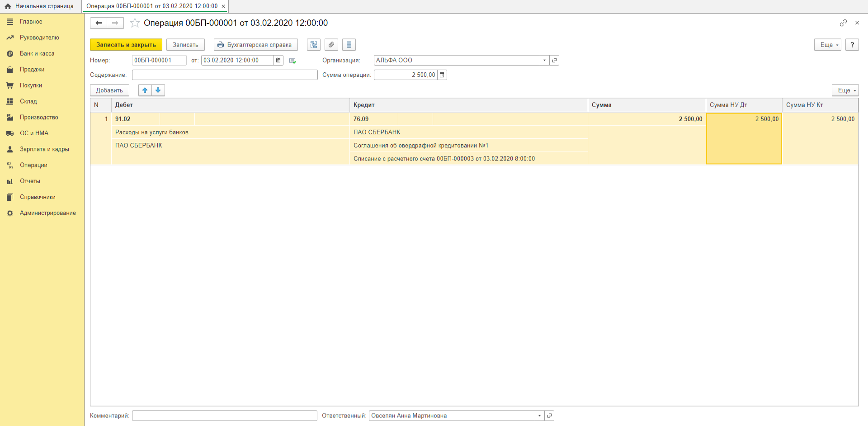
Task: Click the Записать button
Action: coord(185,45)
